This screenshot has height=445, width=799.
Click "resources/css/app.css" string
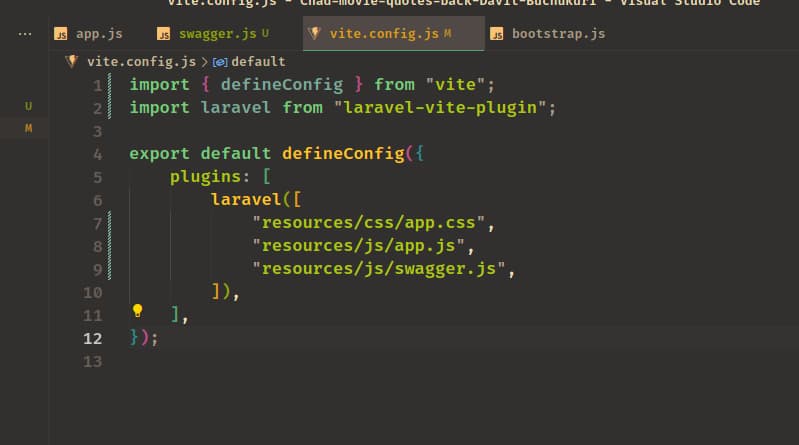[x=368, y=223]
